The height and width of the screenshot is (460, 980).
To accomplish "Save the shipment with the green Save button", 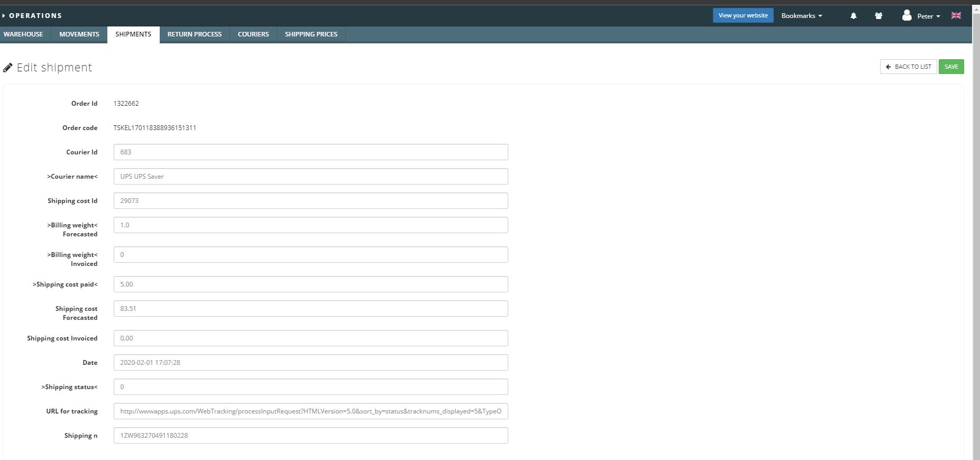I will pos(951,67).
